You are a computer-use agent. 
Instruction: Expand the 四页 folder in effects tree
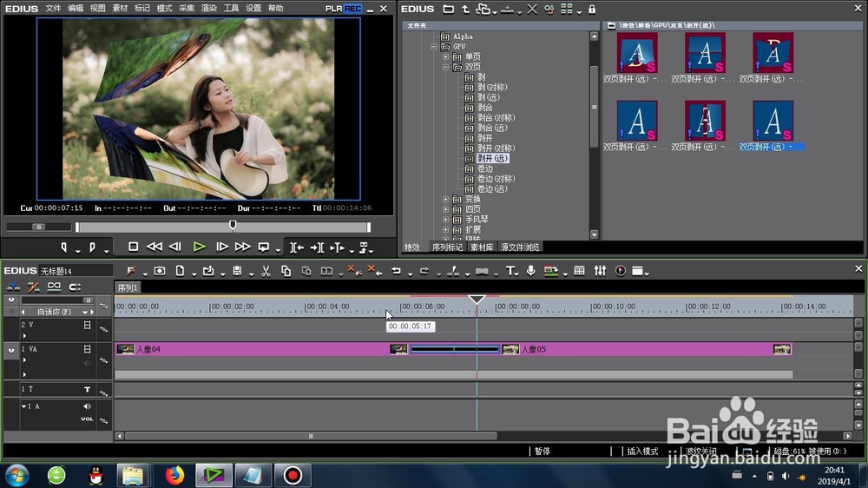click(x=445, y=209)
